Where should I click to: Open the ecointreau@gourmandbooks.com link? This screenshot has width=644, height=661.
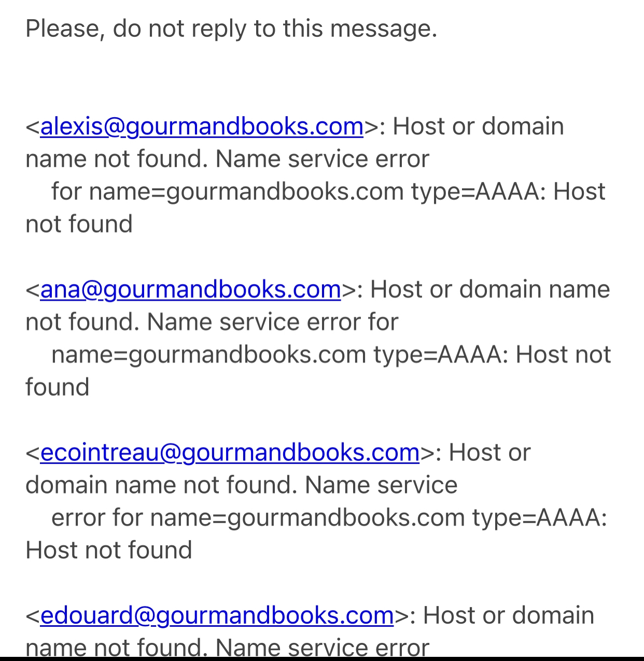coord(230,453)
